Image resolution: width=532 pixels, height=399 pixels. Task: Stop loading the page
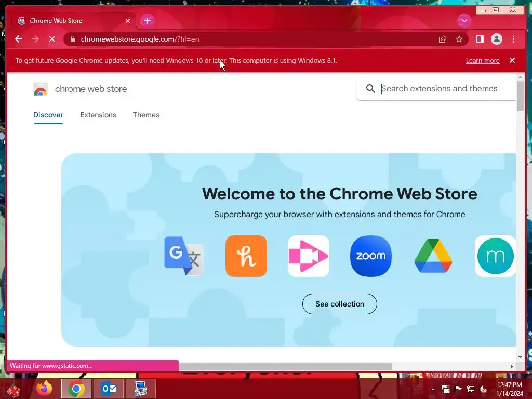(x=52, y=39)
